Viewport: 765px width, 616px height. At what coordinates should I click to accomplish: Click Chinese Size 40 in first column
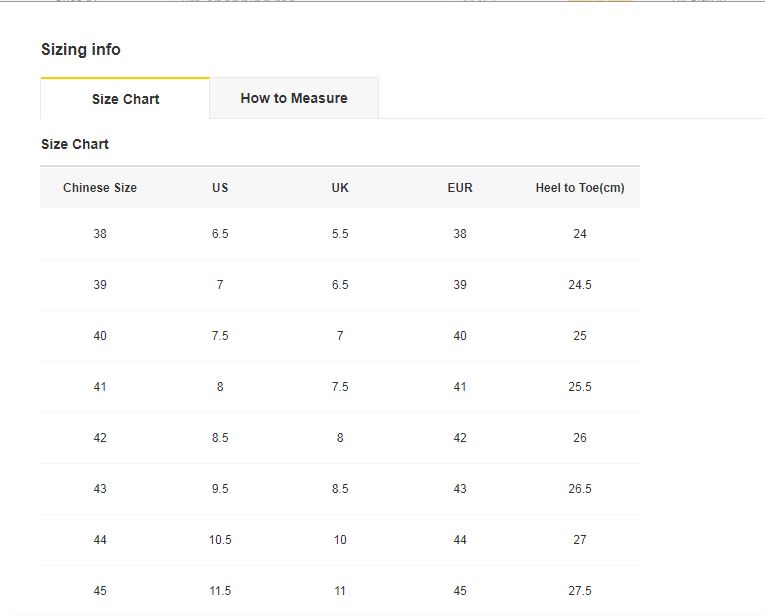click(100, 336)
